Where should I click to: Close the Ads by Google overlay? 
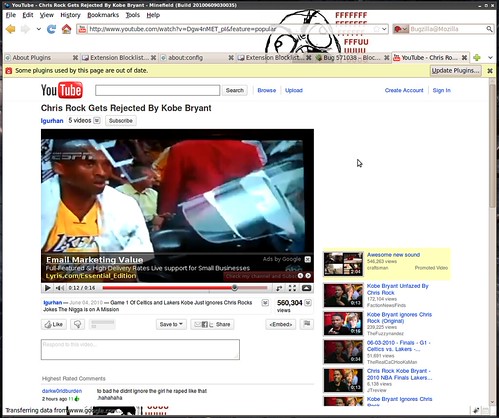click(308, 259)
